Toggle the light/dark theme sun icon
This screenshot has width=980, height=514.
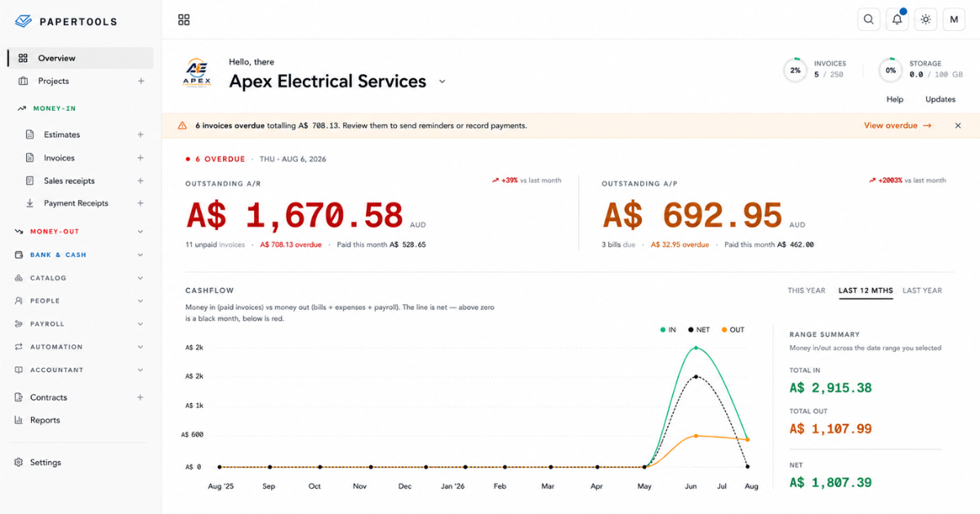point(925,20)
